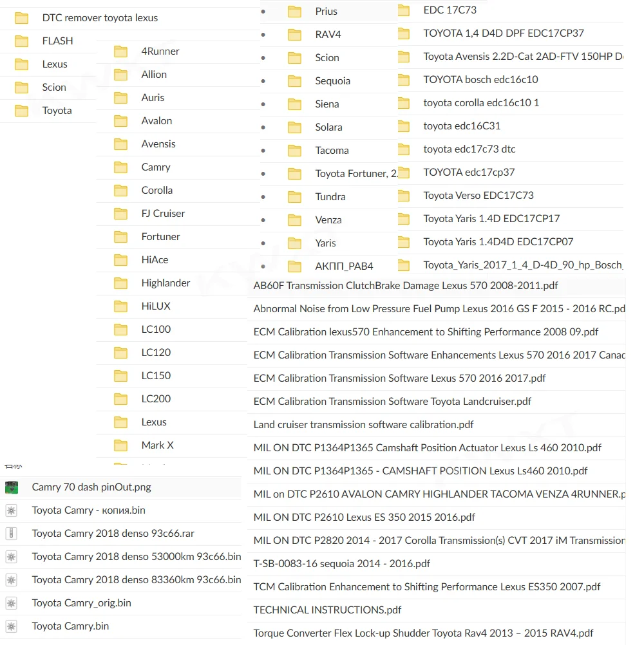Select the Solara folder name
The height and width of the screenshot is (645, 644).
coord(329,127)
